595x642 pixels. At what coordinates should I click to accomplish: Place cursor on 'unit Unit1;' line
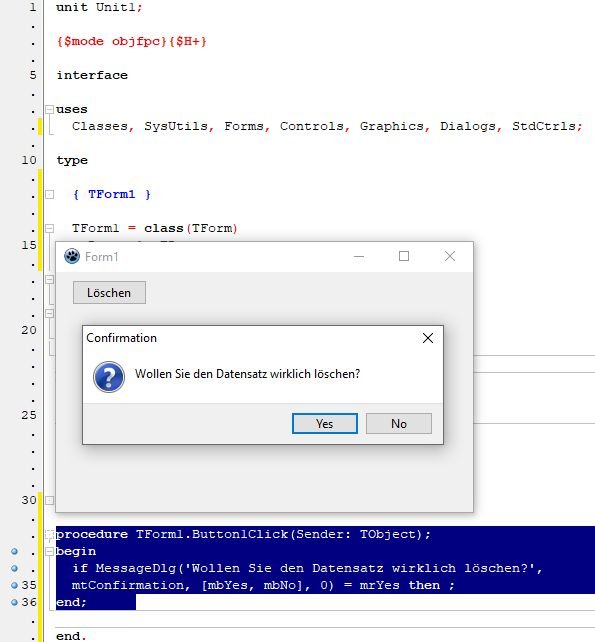coord(99,7)
